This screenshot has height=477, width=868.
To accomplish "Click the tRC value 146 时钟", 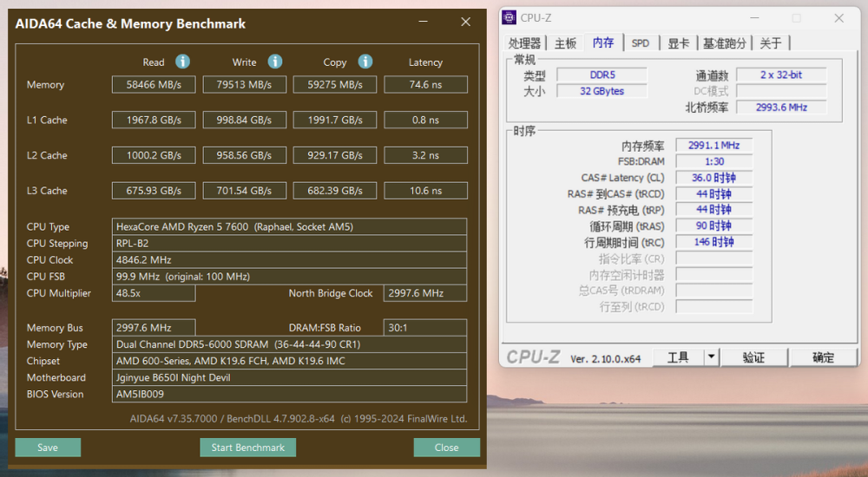I will pyautogui.click(x=714, y=242).
